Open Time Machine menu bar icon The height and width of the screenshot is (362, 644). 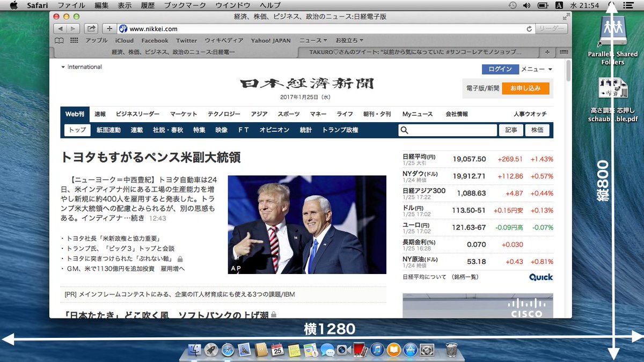tap(513, 5)
